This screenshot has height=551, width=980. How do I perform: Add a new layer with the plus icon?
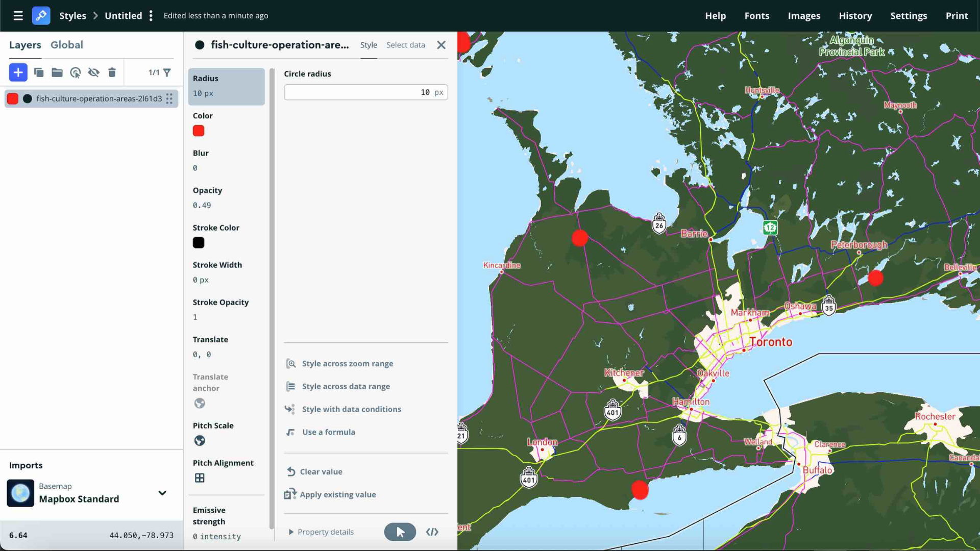(x=18, y=72)
